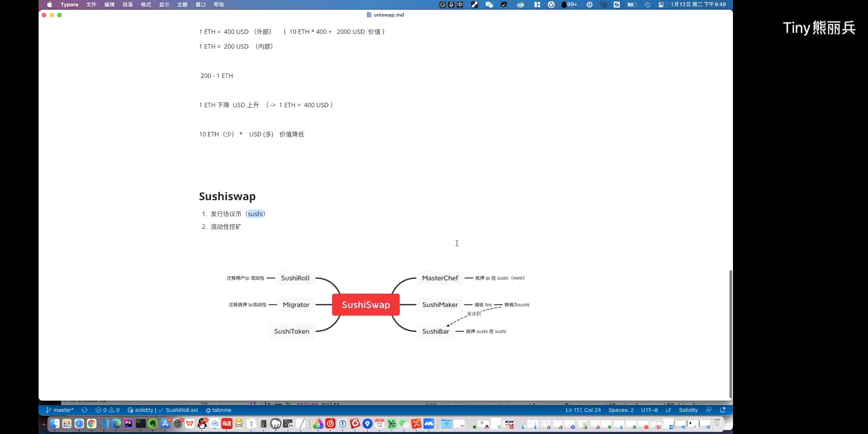The image size is (868, 434).
Task: Click the WeChat menu bar icon
Action: pos(489,5)
